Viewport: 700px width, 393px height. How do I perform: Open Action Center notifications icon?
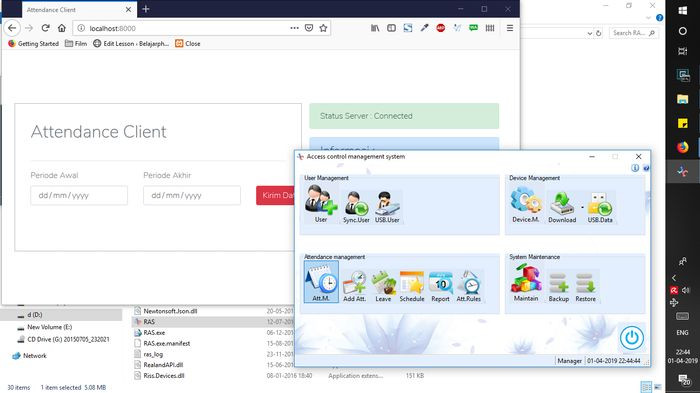(x=683, y=380)
